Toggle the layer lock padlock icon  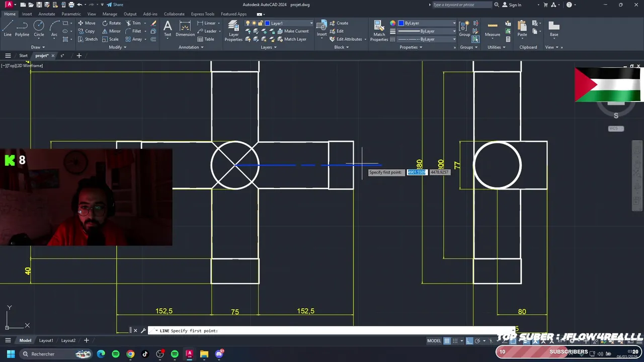pyautogui.click(x=260, y=23)
